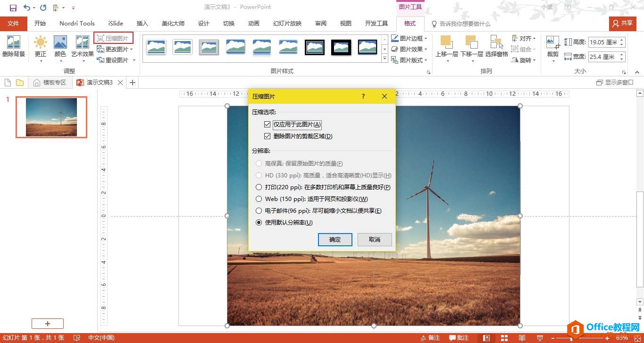Click the 图片效果 (Picture Effects) icon
This screenshot has height=343, width=644.
409,49
